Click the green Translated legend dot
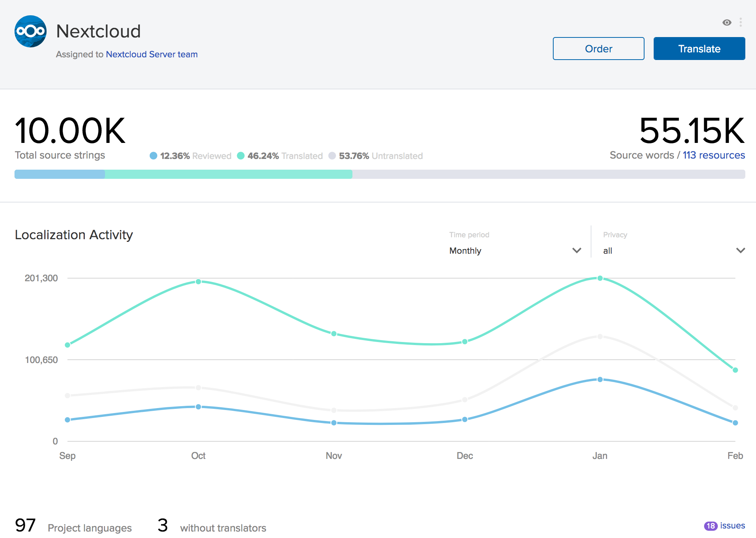 [241, 156]
